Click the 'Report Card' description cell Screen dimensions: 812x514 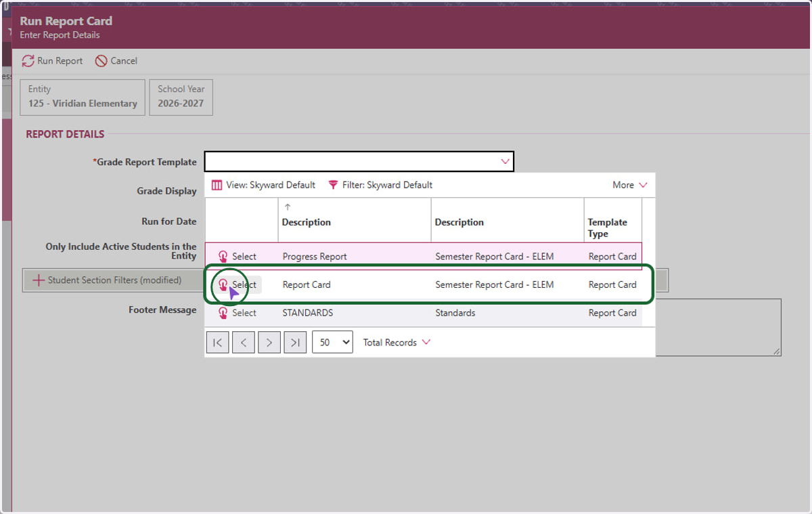pos(307,285)
